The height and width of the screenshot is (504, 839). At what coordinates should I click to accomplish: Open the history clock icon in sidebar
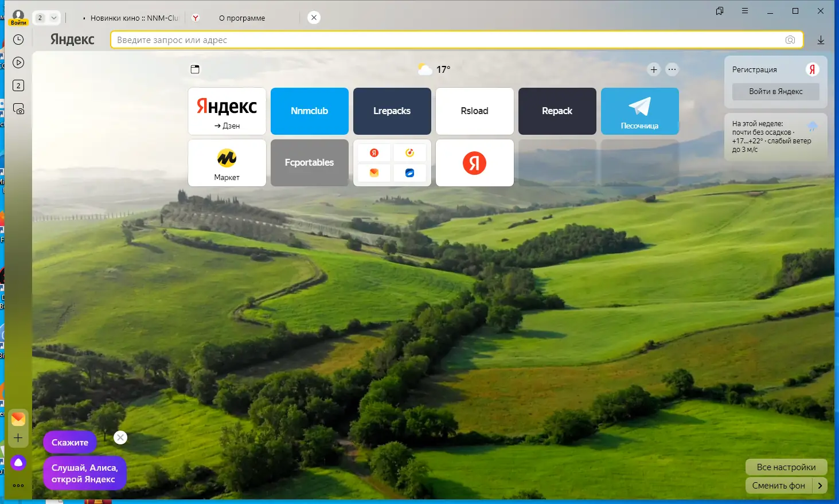click(x=18, y=40)
